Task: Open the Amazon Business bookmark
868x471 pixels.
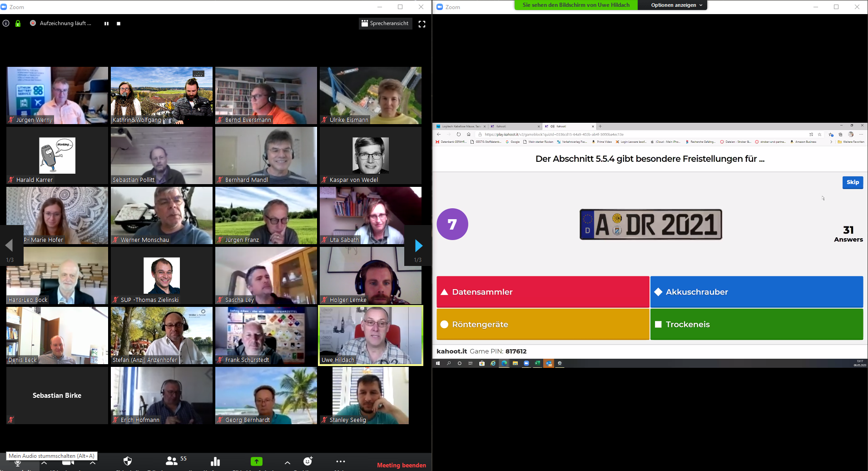Action: [803, 142]
